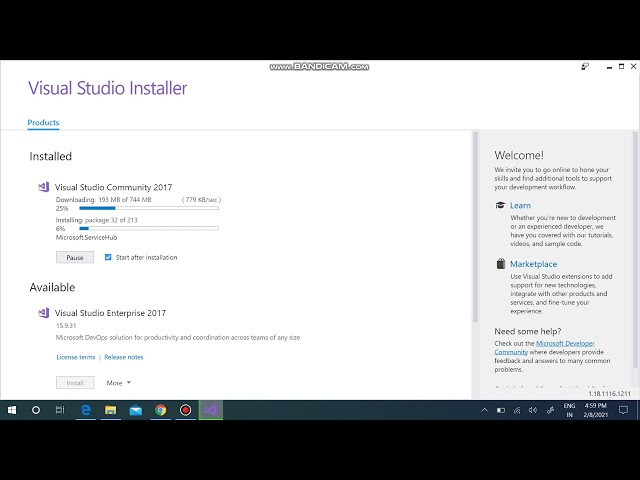The width and height of the screenshot is (640, 480).
Task: Open the network Wi-Fi tray icon
Action: [517, 410]
